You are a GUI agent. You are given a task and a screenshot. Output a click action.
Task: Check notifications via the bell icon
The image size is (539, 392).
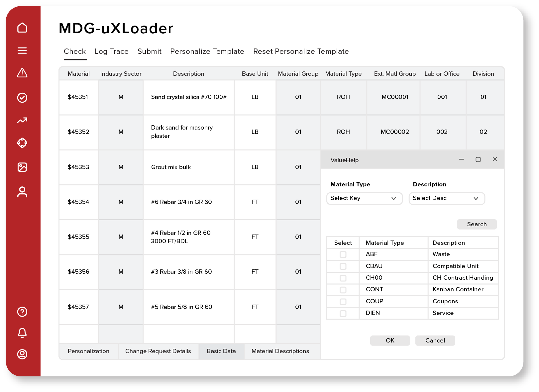click(22, 333)
